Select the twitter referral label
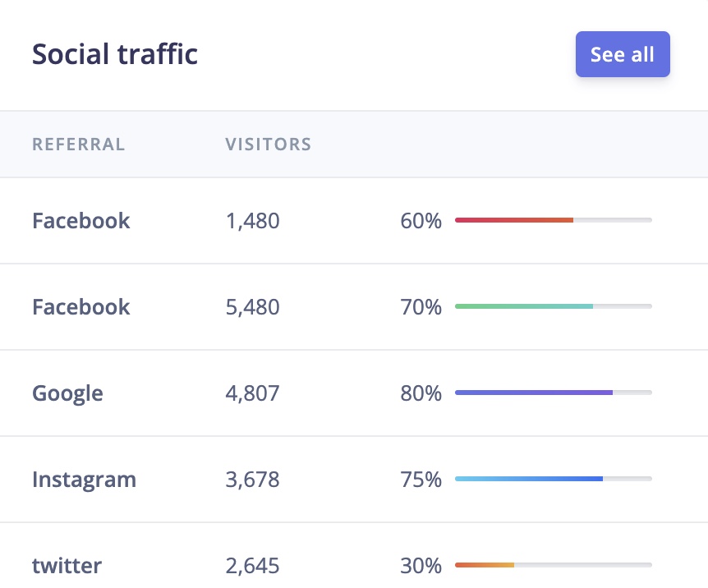 coord(67,566)
